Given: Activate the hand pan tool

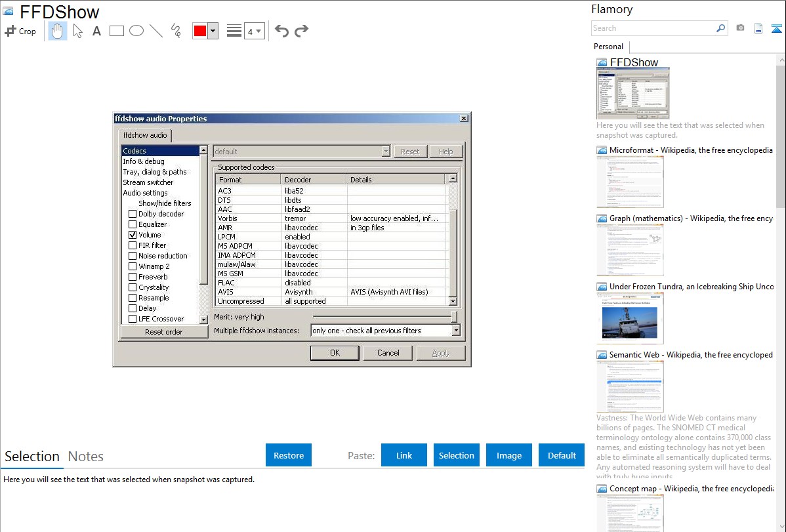Looking at the screenshot, I should 57,31.
